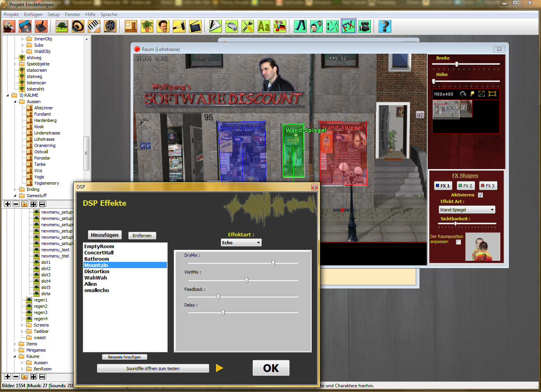Click the yellow play arrow in DSP dialog
The width and height of the screenshot is (541, 392).
click(220, 368)
